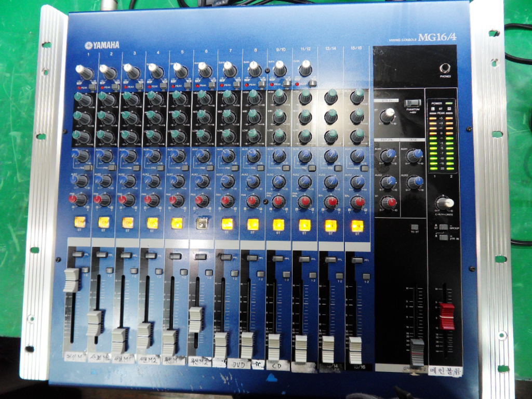Click the 2TR IN level knob
The image size is (532, 399).
click(387, 116)
